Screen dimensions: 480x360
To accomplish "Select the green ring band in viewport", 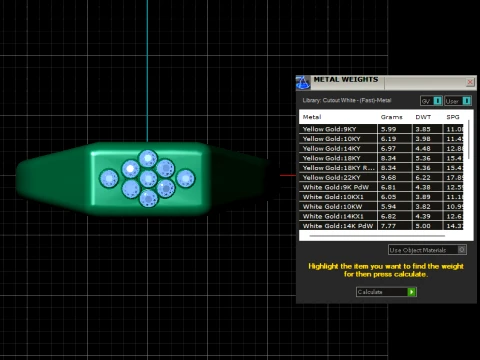I will point(53,178).
